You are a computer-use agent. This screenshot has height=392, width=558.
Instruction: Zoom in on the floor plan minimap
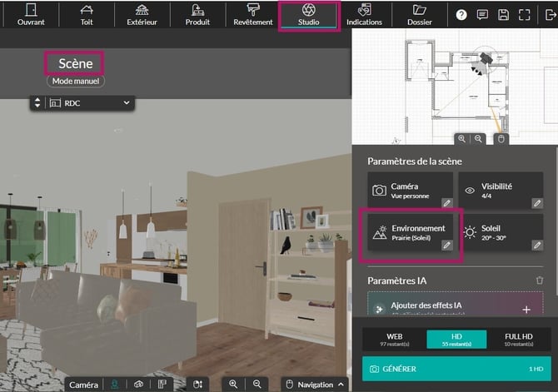click(462, 139)
